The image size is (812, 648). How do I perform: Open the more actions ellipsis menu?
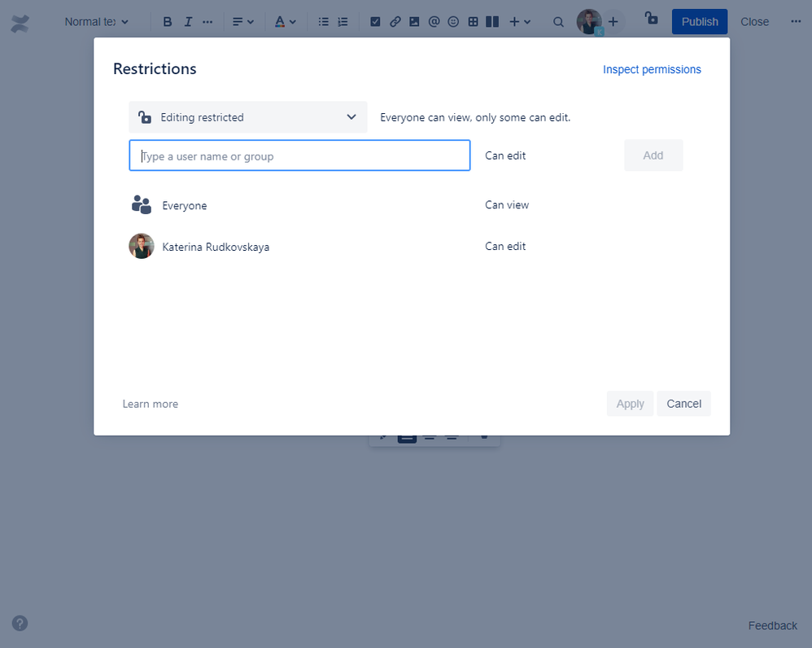tap(796, 22)
